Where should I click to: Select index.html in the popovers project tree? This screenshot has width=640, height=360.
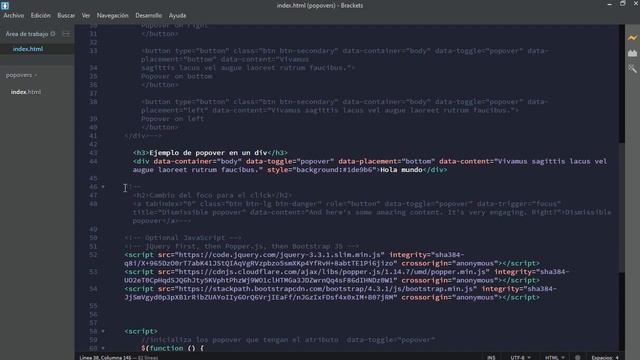click(26, 92)
